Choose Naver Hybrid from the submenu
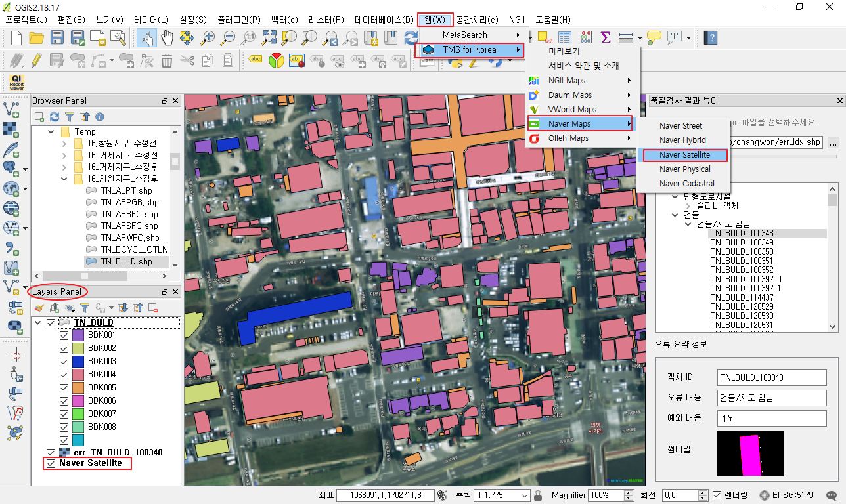 point(682,140)
